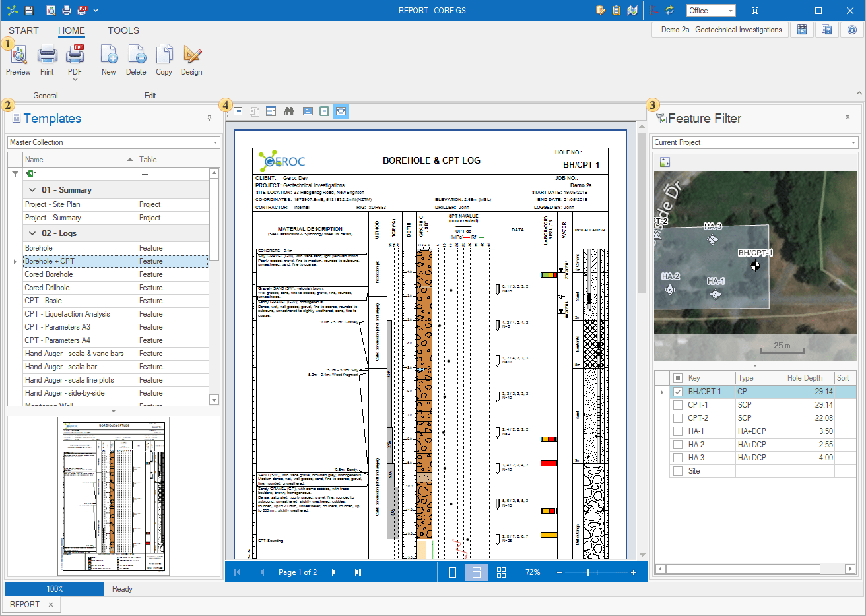Switch to multiple pages grid view
The height and width of the screenshot is (616, 866).
click(501, 572)
